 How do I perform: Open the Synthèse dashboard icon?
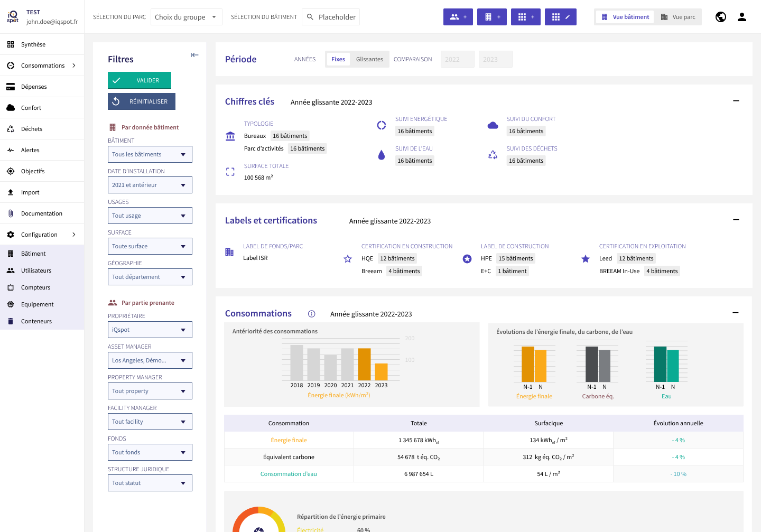(x=11, y=44)
